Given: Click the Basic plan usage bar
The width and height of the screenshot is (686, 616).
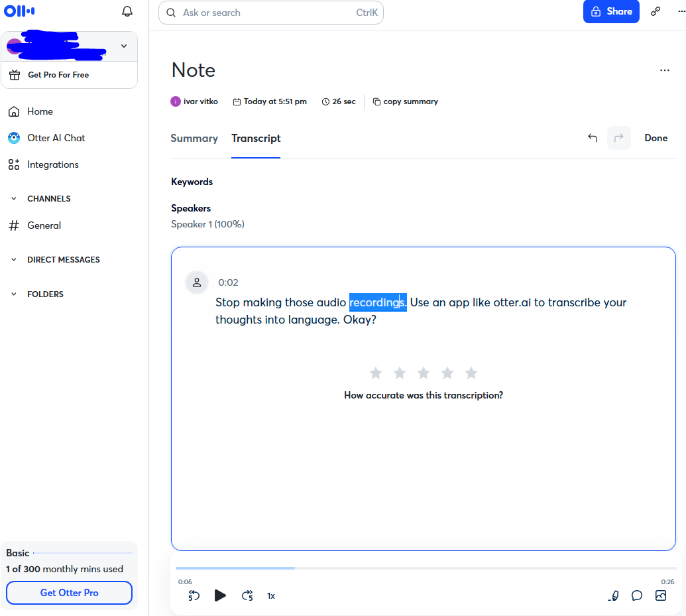Looking at the screenshot, I should tap(83, 553).
